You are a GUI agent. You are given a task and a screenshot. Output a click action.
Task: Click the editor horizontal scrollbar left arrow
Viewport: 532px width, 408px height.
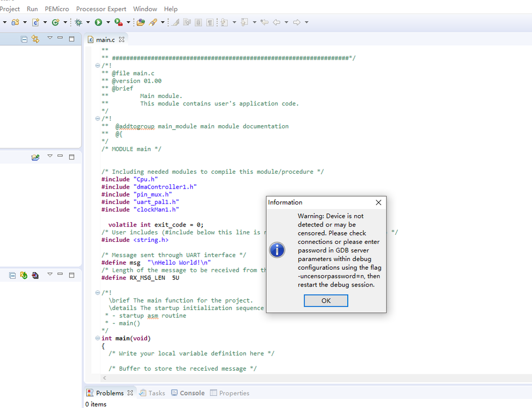[x=104, y=378]
